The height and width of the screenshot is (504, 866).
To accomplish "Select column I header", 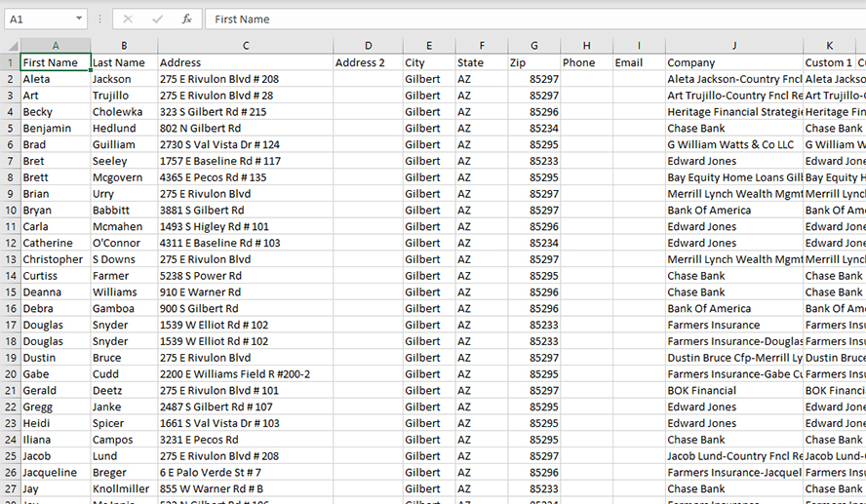I will (x=639, y=46).
